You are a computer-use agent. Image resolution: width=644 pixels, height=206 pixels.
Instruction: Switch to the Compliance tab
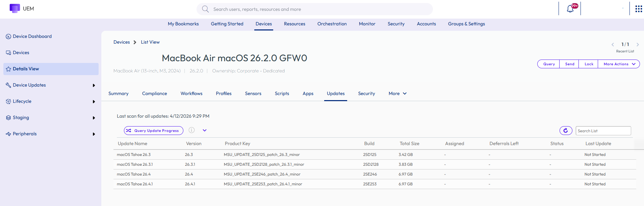(x=154, y=94)
